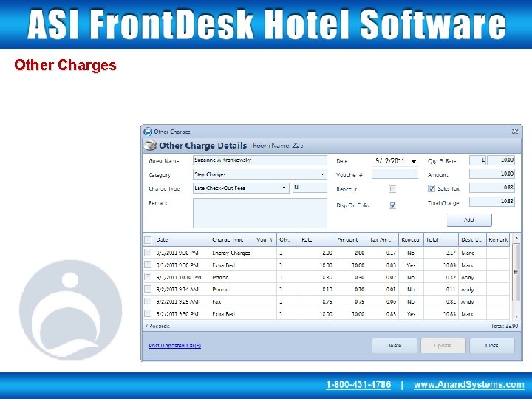
Task: Toggle the select-all checkbox in table header
Action: click(148, 240)
